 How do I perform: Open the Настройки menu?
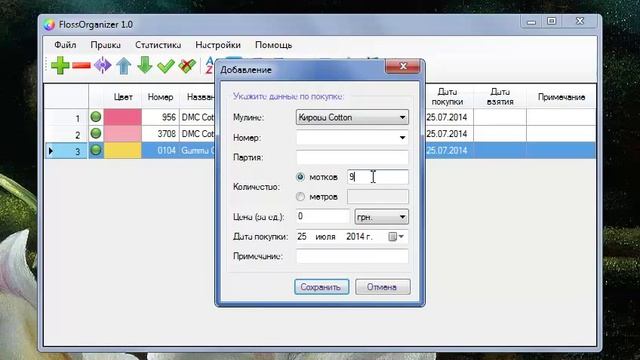pos(218,45)
